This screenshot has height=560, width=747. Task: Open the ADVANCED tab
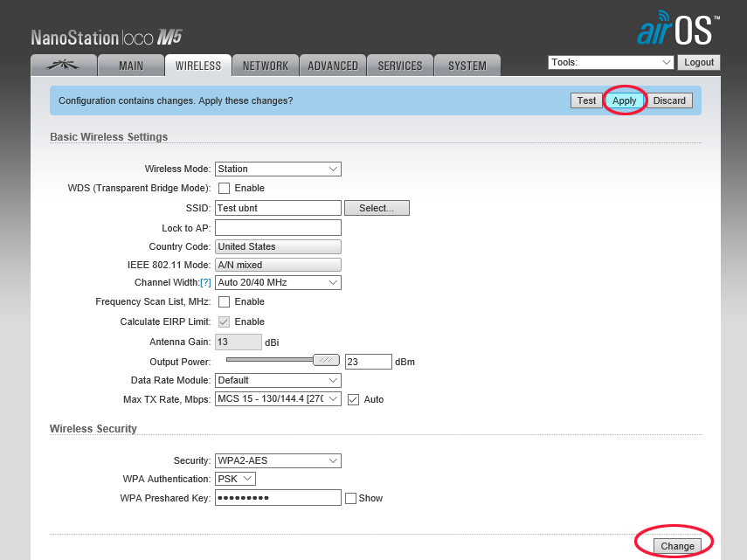333,66
